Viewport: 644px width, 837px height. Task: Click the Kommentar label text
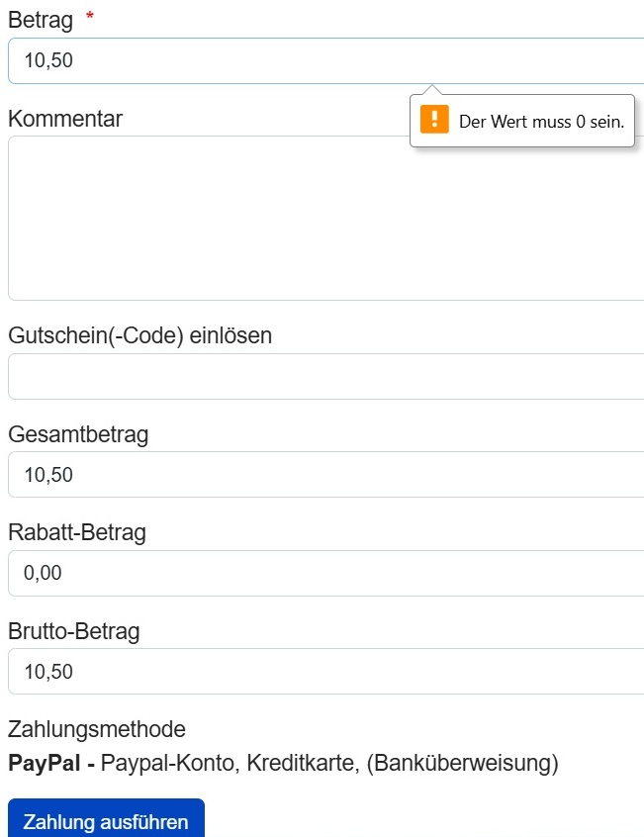click(65, 119)
